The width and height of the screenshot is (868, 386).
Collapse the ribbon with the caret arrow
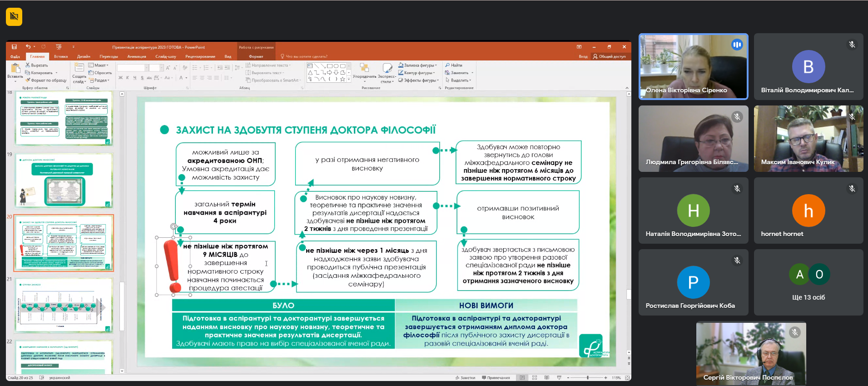(x=627, y=88)
